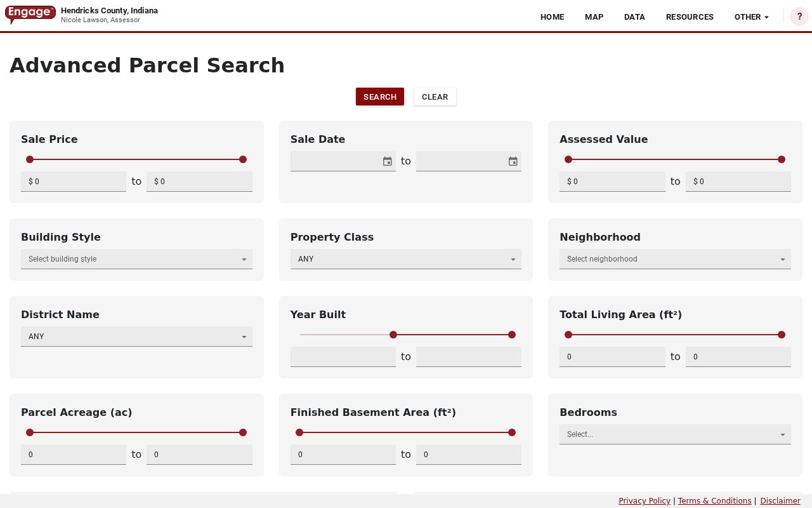Go to the HOME menu item
812x508 pixels.
[552, 17]
